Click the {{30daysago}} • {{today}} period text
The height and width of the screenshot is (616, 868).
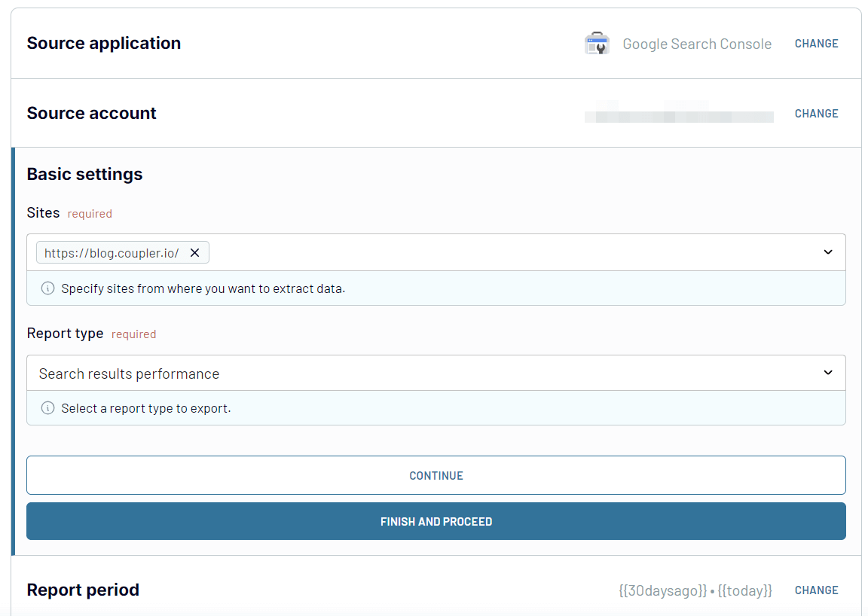pyautogui.click(x=695, y=590)
